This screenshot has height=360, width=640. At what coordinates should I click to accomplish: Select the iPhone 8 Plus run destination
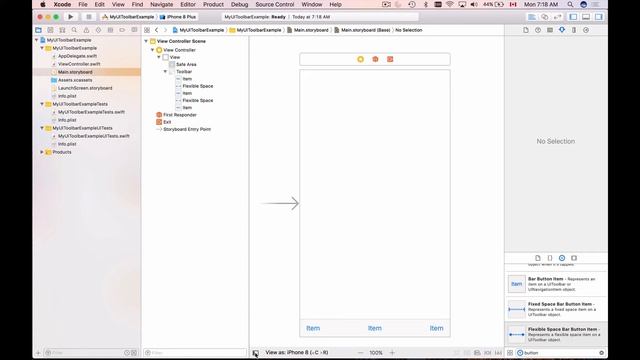178,17
